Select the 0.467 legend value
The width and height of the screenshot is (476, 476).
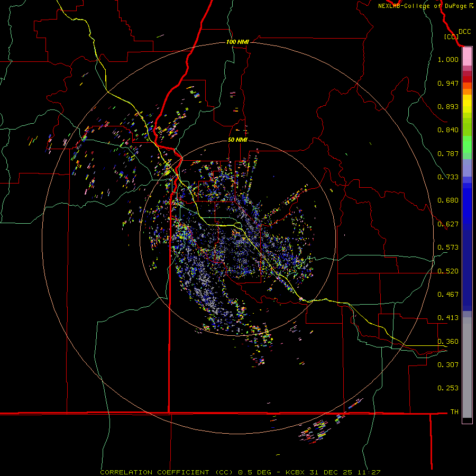[448, 295]
